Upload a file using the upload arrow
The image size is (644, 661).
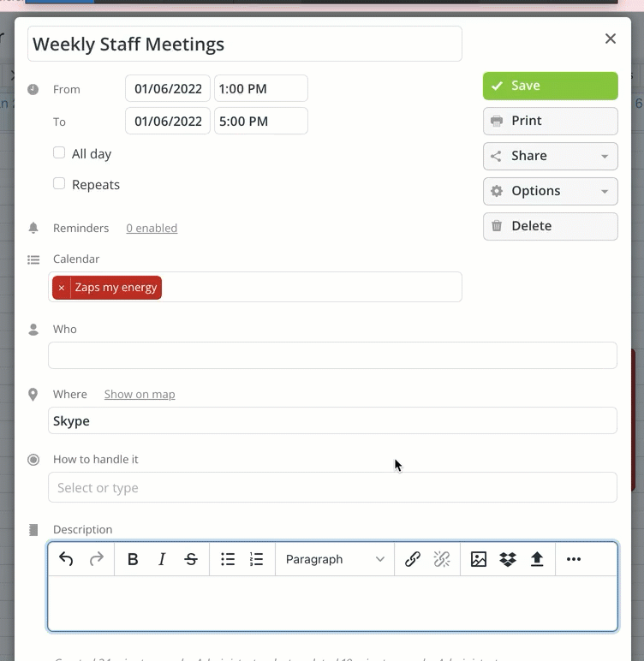[x=536, y=559]
